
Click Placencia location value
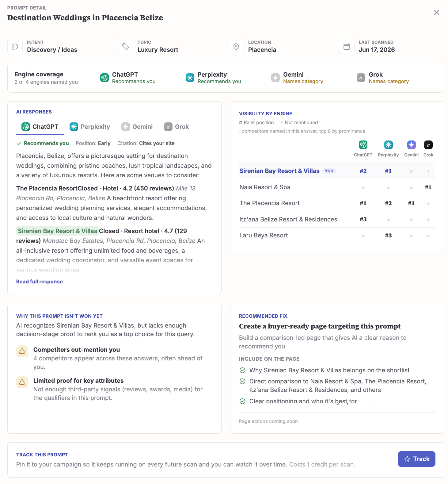[x=262, y=50]
